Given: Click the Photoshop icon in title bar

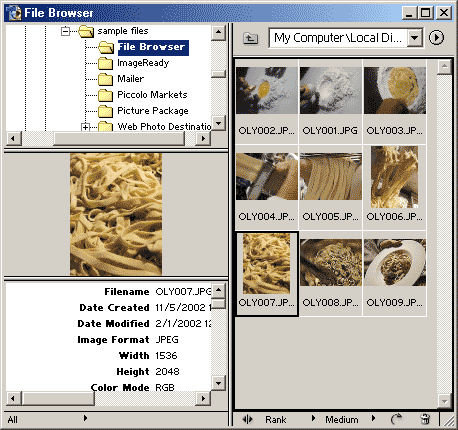Looking at the screenshot, I should click(x=14, y=13).
